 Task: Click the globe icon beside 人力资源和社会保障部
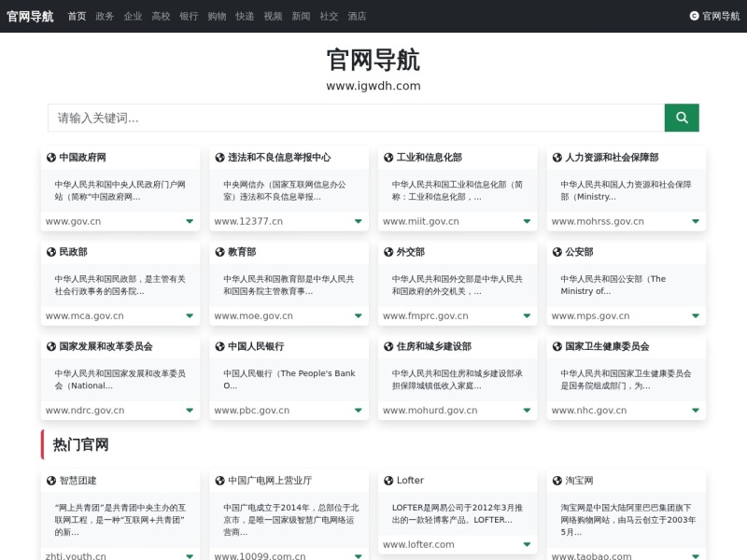(x=557, y=158)
